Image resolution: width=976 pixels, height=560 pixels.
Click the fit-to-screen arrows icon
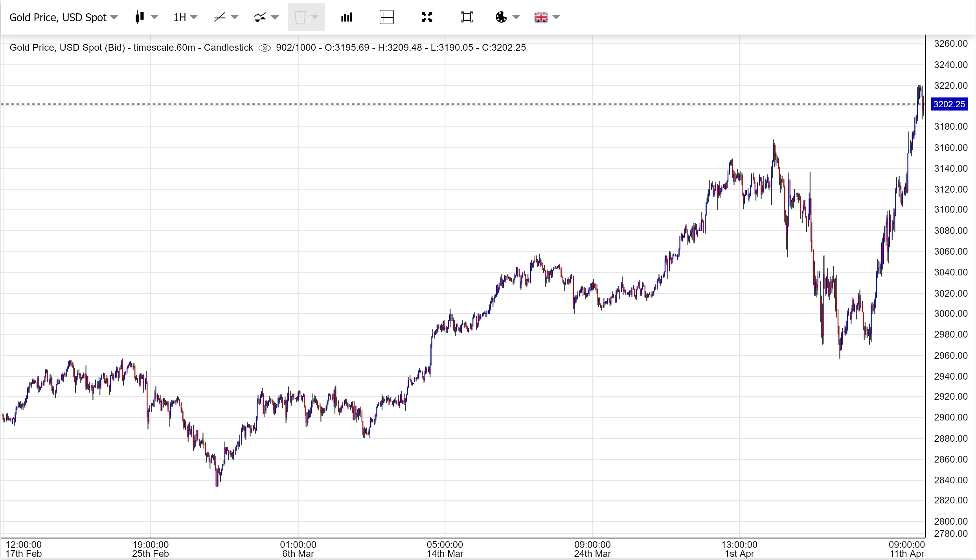click(427, 17)
